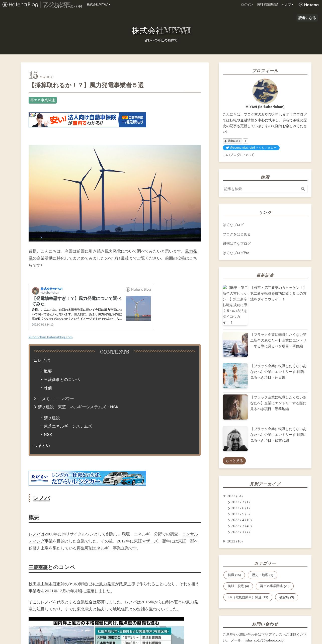Open the はてなブログPro link
Screen dimensions: 322x644
coord(236,253)
